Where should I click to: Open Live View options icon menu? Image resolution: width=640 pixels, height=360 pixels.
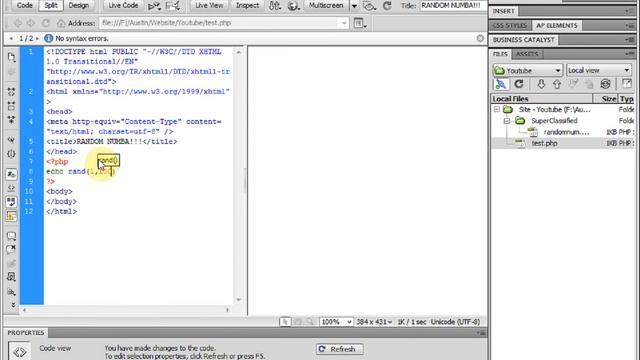click(x=360, y=23)
